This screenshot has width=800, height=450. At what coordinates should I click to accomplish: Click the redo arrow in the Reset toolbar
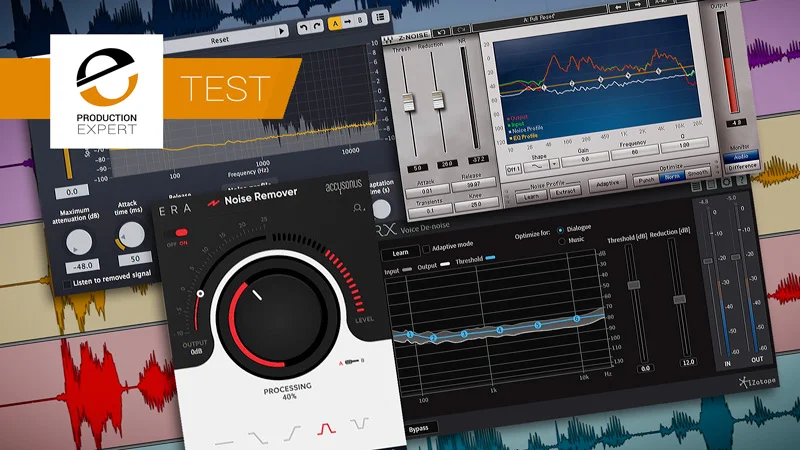316,26
